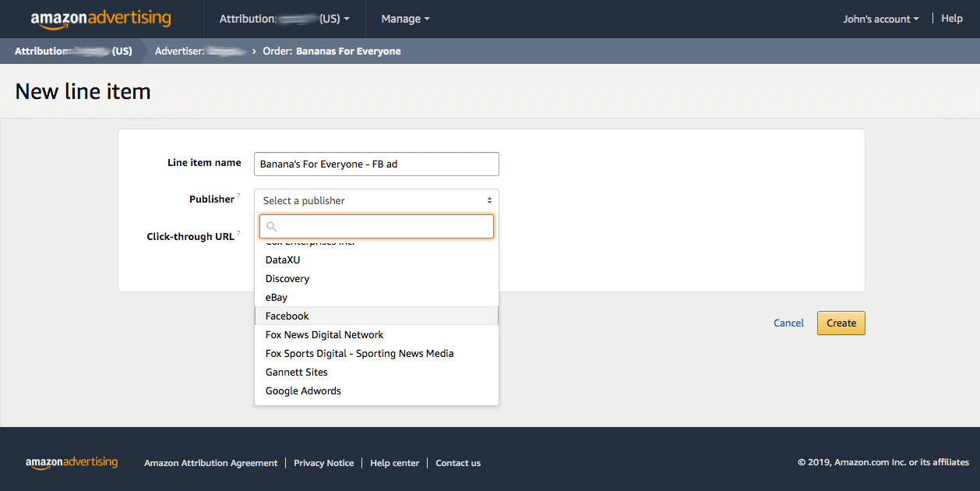Open the Advertiser breadcrumb
This screenshot has height=491, width=980.
click(200, 51)
